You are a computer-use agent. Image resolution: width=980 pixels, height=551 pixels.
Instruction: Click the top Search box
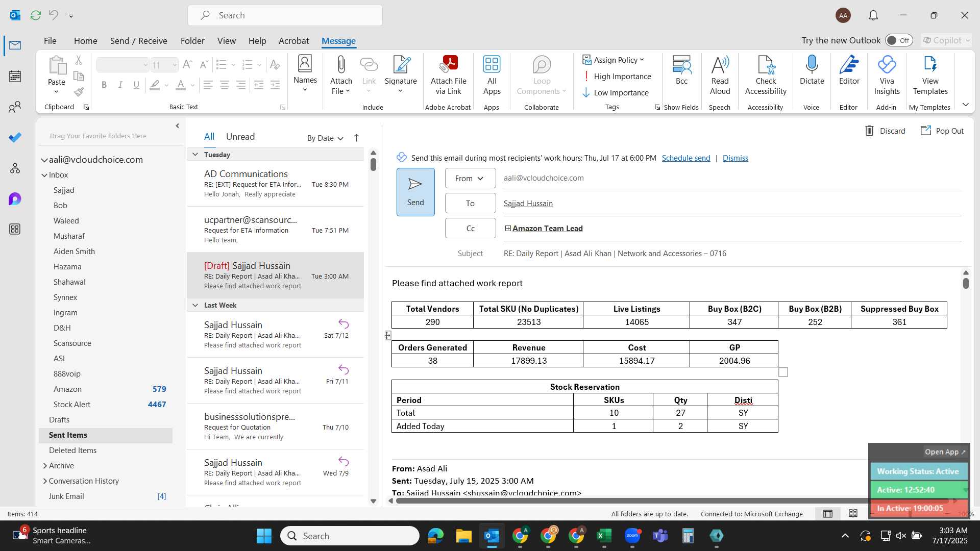point(285,15)
